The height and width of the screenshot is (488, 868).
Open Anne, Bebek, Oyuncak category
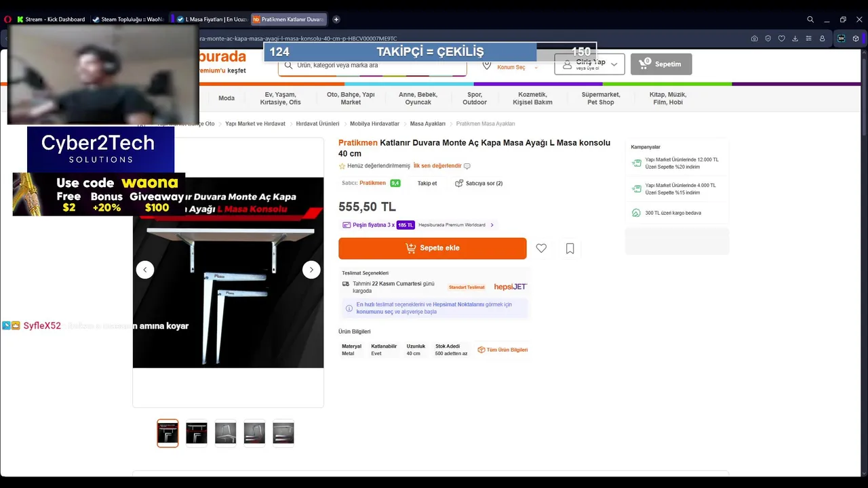[x=418, y=98]
